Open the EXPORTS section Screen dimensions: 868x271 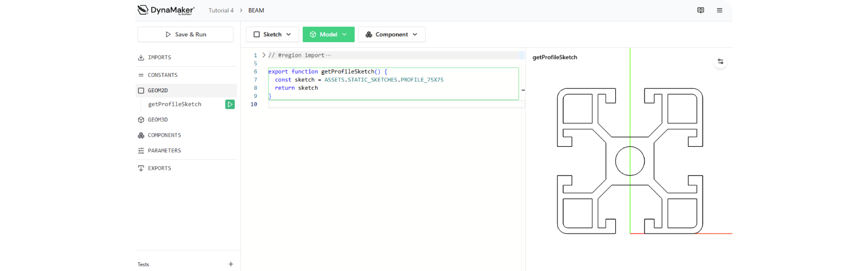click(x=159, y=169)
